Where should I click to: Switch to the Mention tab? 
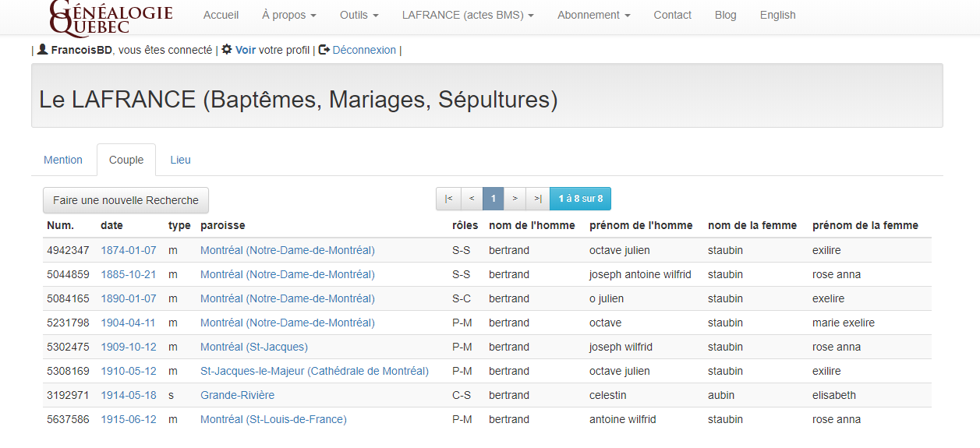tap(63, 160)
